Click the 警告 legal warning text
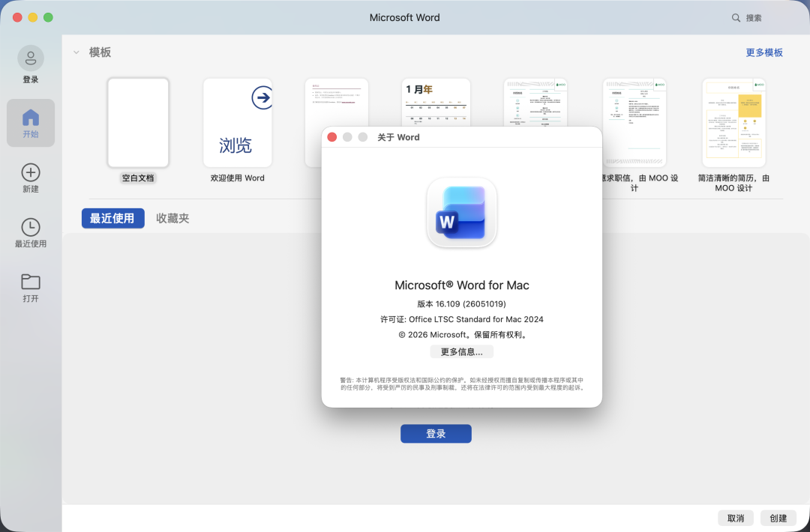 click(462, 384)
